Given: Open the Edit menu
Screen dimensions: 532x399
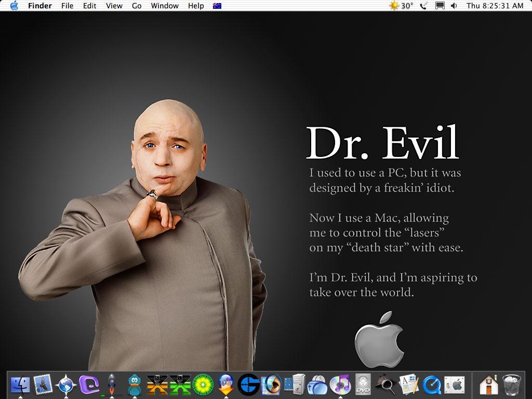Looking at the screenshot, I should tap(89, 6).
